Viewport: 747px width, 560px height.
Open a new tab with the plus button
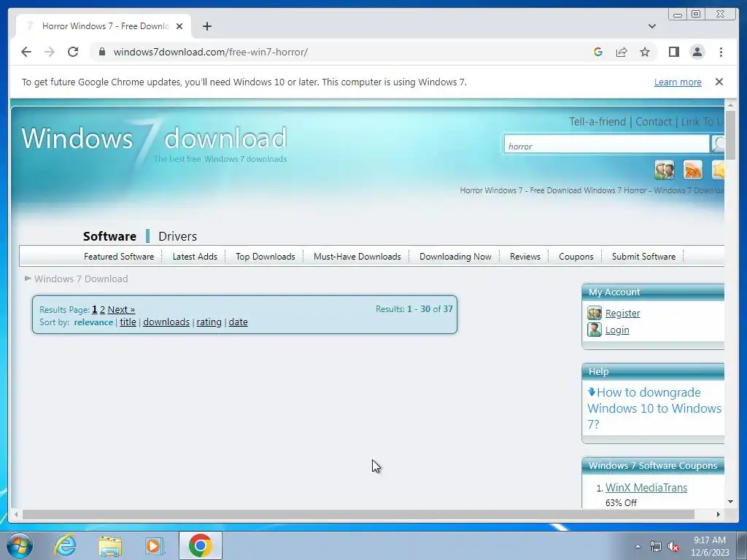[206, 26]
